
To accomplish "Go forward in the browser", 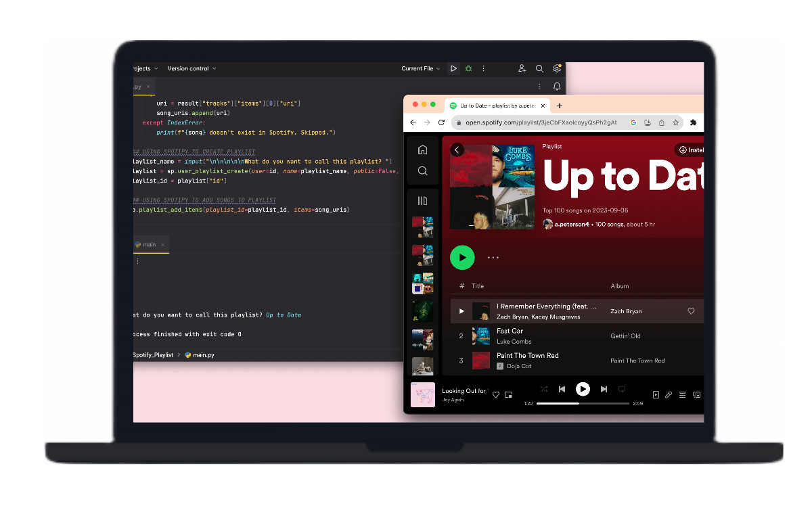I will click(x=427, y=122).
